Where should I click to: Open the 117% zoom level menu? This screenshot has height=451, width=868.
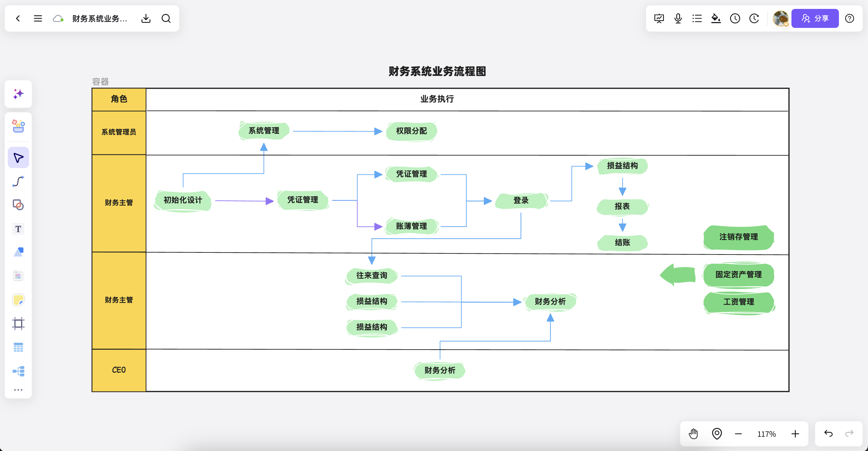(x=766, y=434)
